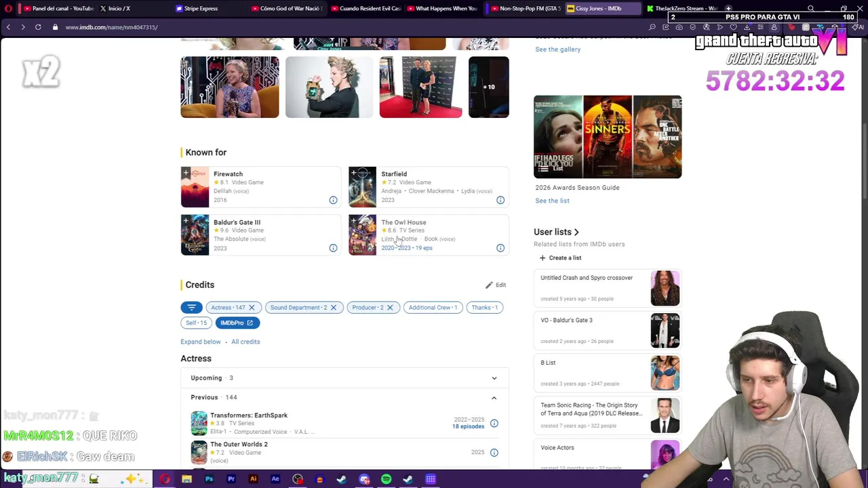Open the +10 more photos thumbnail

click(x=488, y=87)
